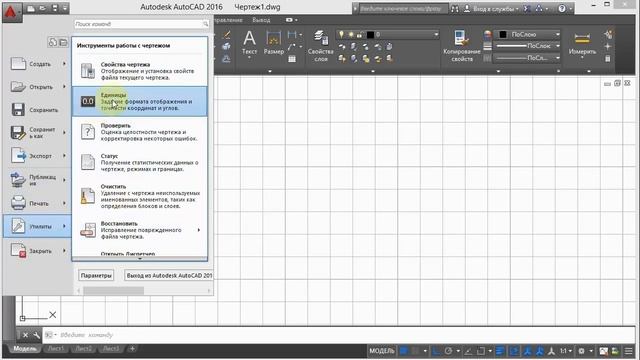Image resolution: width=640 pixels, height=360 pixels.
Task: Expand the Экспорт submenu arrow
Action: (64, 156)
